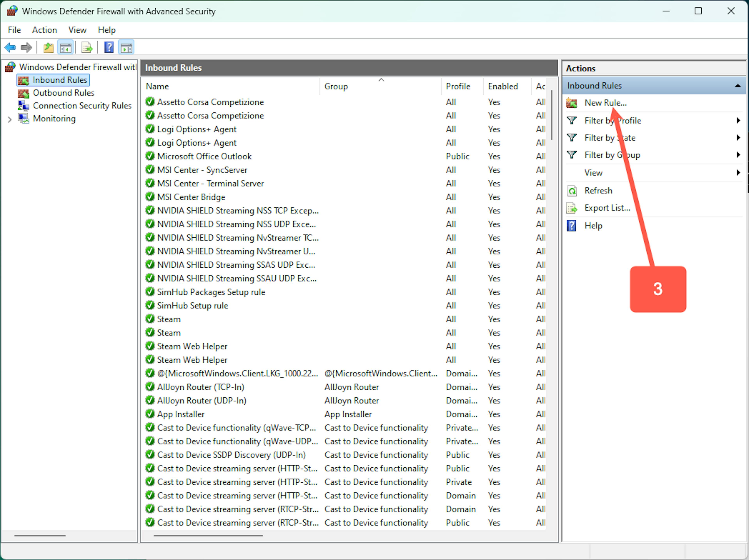Image resolution: width=749 pixels, height=560 pixels.
Task: Open the Filter by Profile submenu arrow
Action: 738,120
